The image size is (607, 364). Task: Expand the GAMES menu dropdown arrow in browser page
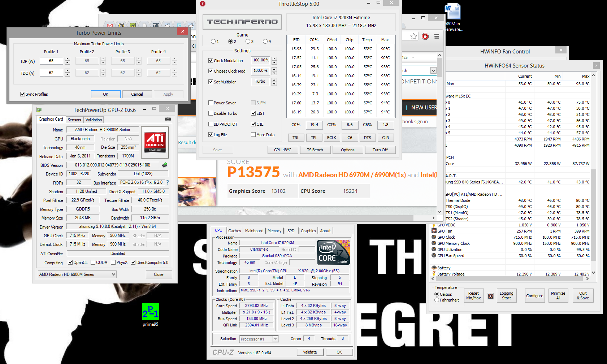point(413,57)
